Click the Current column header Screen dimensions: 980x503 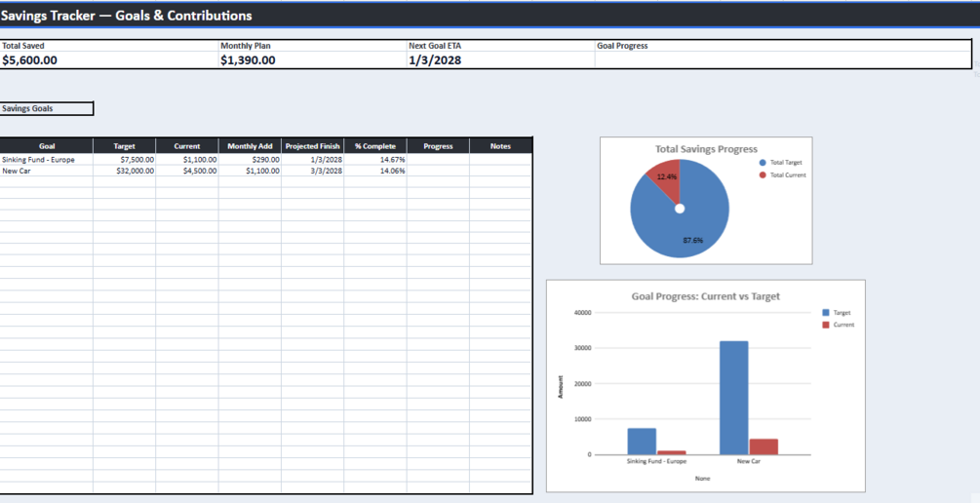(187, 146)
